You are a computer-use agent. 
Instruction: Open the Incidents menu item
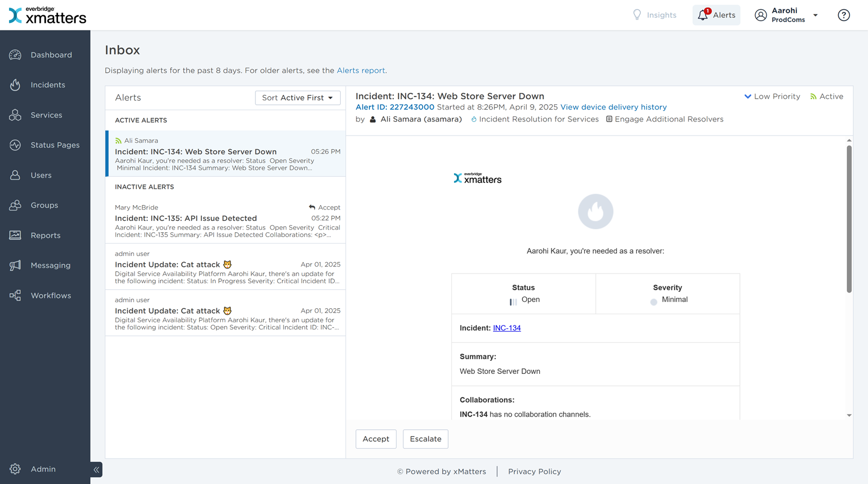pos(48,85)
